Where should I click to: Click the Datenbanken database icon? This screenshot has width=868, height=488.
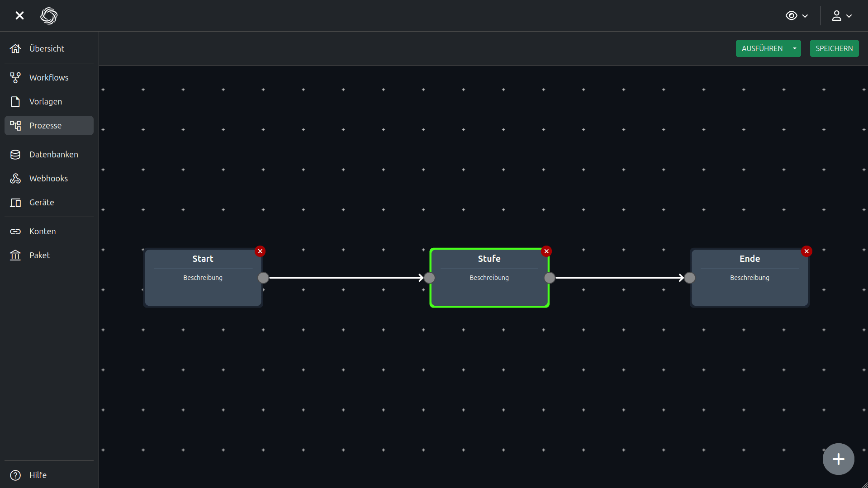[x=15, y=155]
